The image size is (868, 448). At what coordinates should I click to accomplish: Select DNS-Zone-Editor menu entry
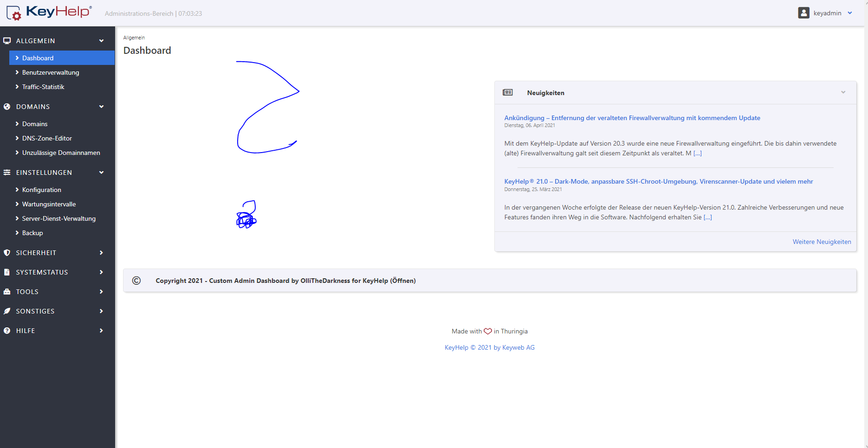(x=47, y=138)
